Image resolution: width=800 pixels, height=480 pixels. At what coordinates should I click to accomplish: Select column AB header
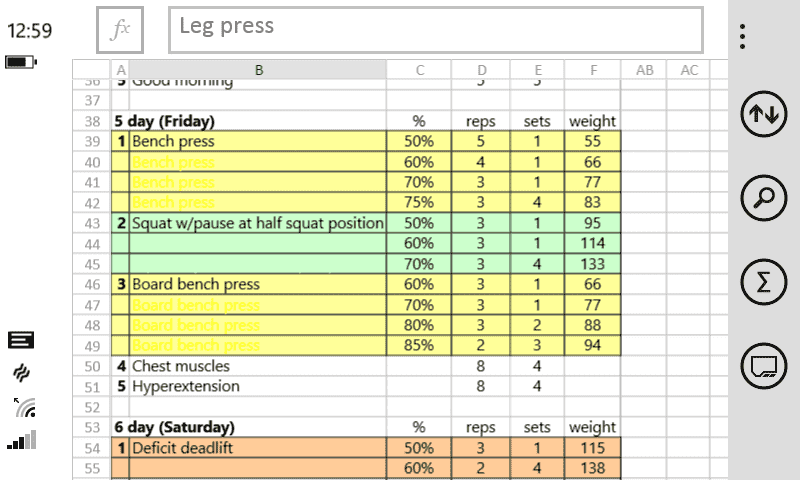pos(645,70)
